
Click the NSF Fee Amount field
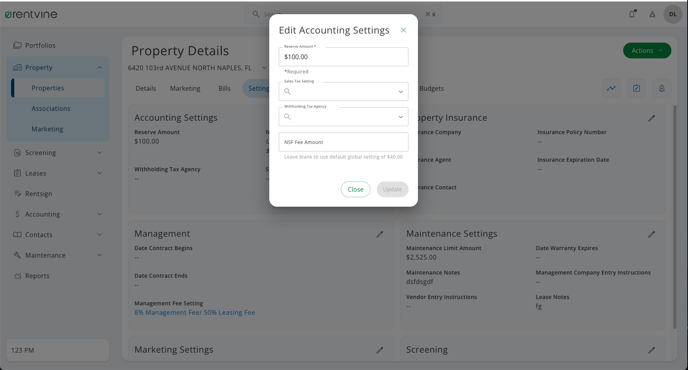(x=344, y=142)
